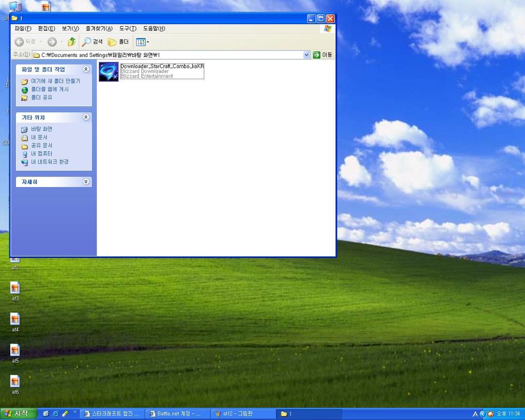Click Downloader_StarCraft_Combo_koKR file name
This screenshot has height=420, width=525.
point(162,66)
